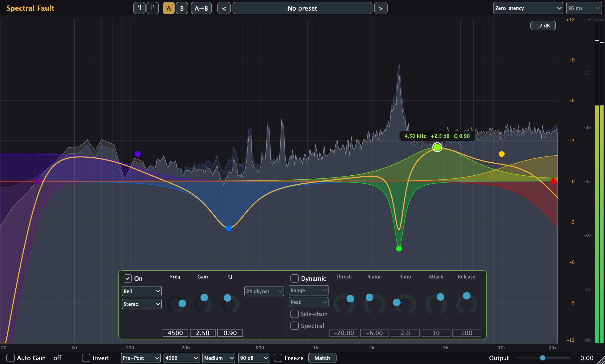
Task: Go to the previous preset arrow
Action: pos(224,8)
